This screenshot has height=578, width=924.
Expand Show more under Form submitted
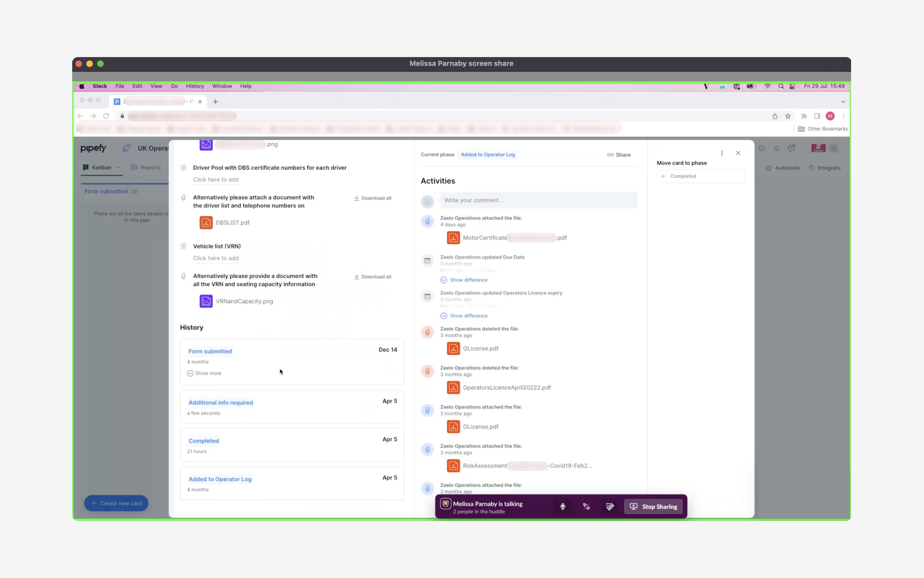point(204,373)
